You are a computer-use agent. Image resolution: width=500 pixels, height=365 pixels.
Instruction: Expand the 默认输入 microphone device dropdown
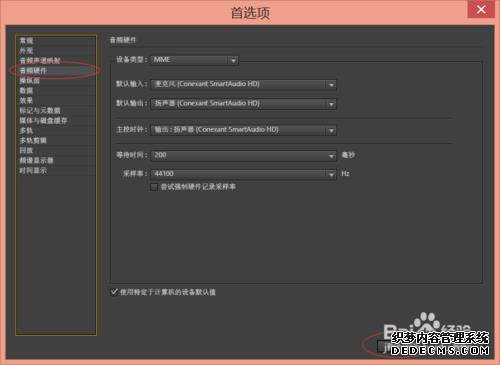pos(244,84)
